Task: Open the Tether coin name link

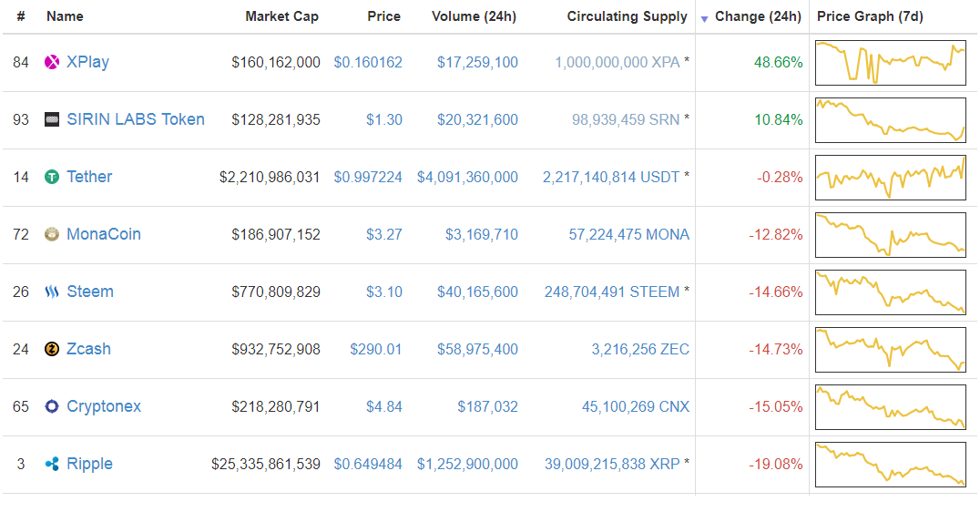Action: (89, 177)
